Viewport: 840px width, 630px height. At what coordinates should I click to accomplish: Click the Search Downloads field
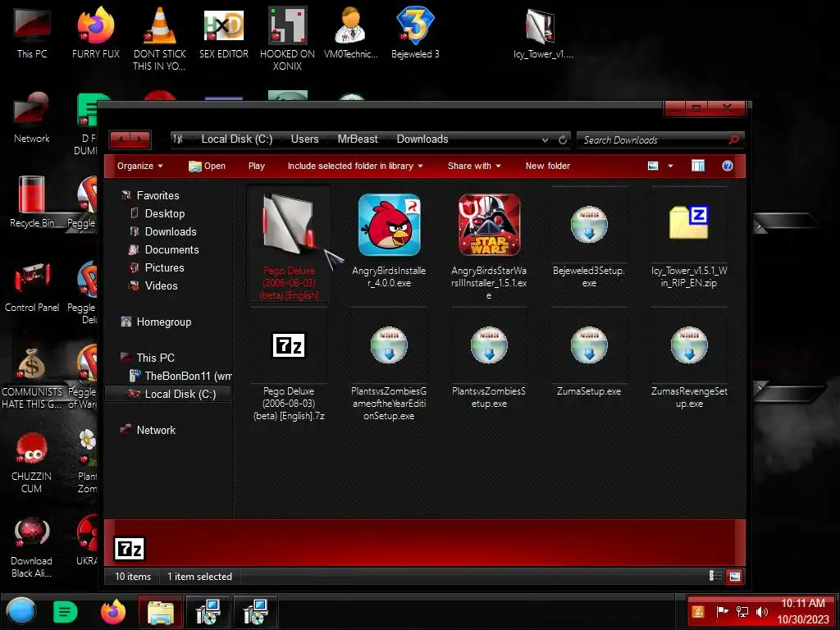(654, 139)
